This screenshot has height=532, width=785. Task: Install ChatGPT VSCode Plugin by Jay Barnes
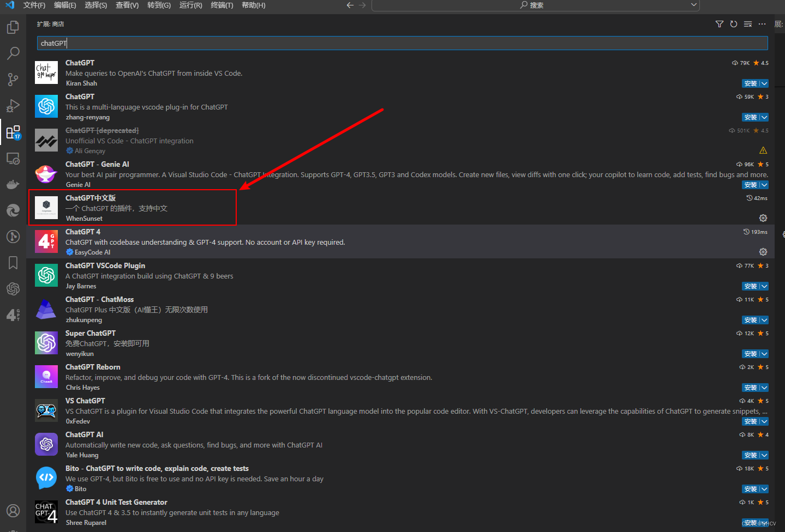click(751, 286)
